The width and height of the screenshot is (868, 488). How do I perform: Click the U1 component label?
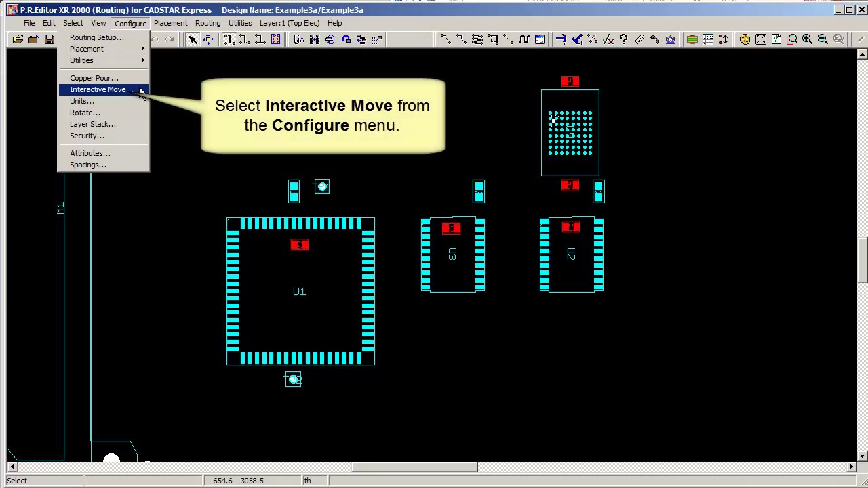pyautogui.click(x=299, y=291)
